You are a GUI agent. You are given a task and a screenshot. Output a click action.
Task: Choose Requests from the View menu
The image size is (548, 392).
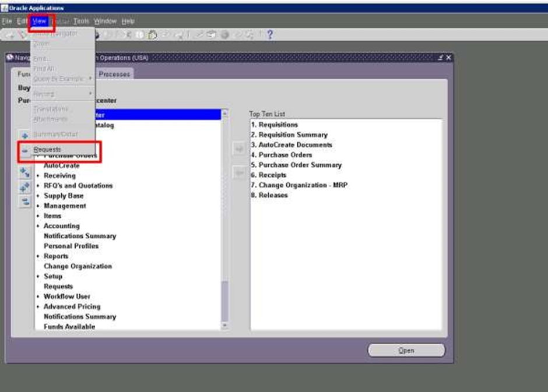click(x=47, y=149)
